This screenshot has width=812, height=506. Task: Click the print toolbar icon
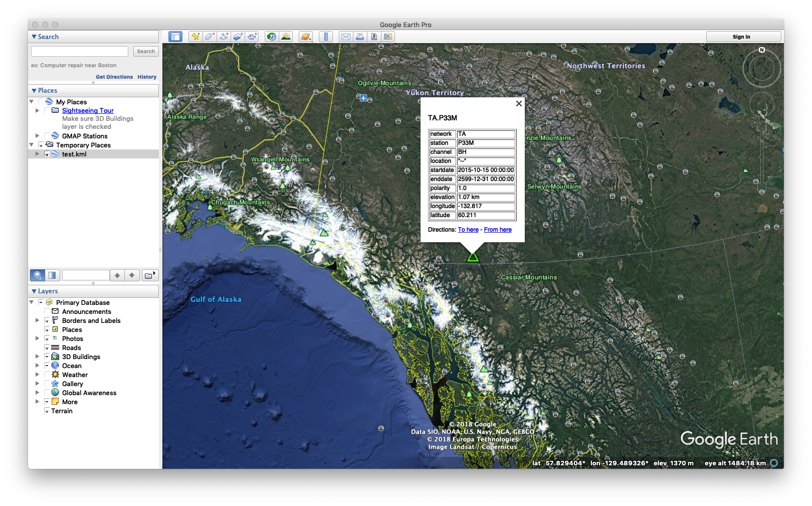pyautogui.click(x=360, y=37)
